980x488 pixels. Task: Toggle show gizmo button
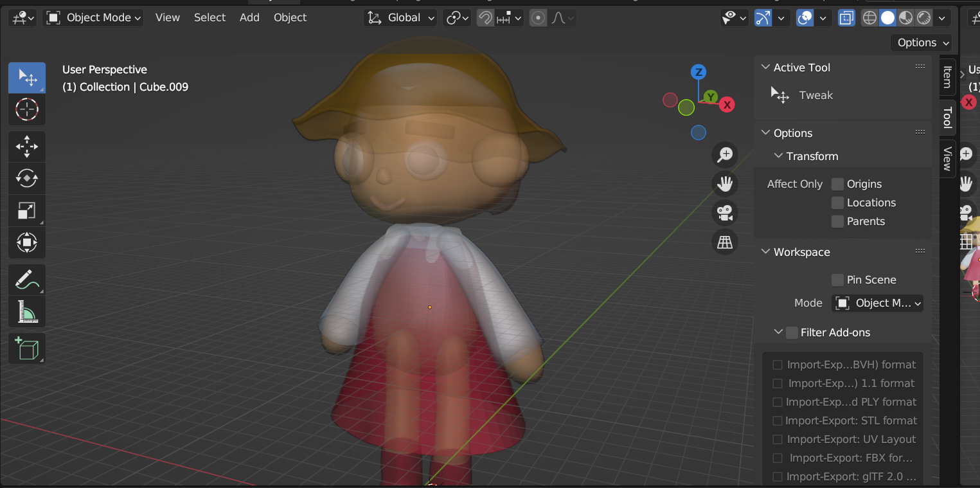(x=763, y=18)
